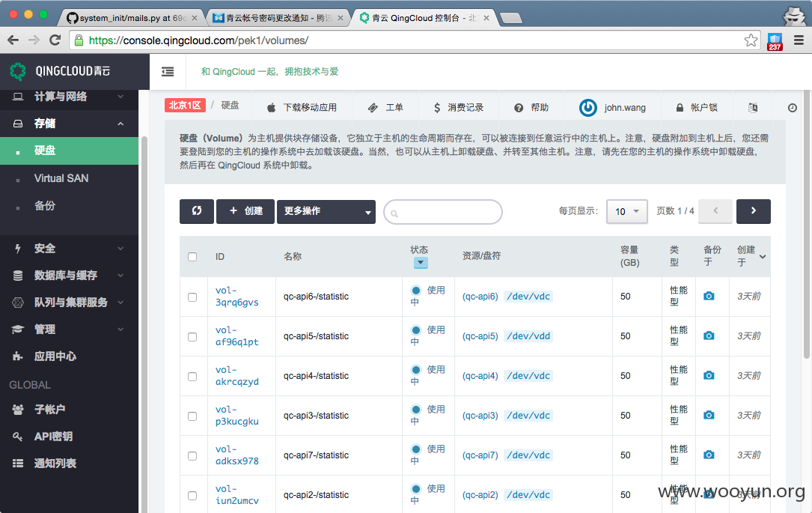Click the language switch icon in top bar
The width and height of the screenshot is (812, 513).
coord(753,107)
